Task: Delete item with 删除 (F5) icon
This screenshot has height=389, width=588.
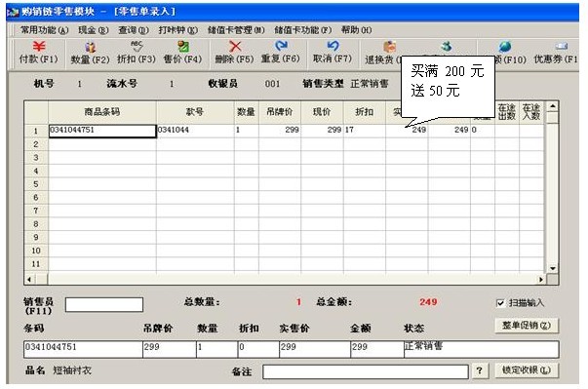Action: (x=234, y=53)
